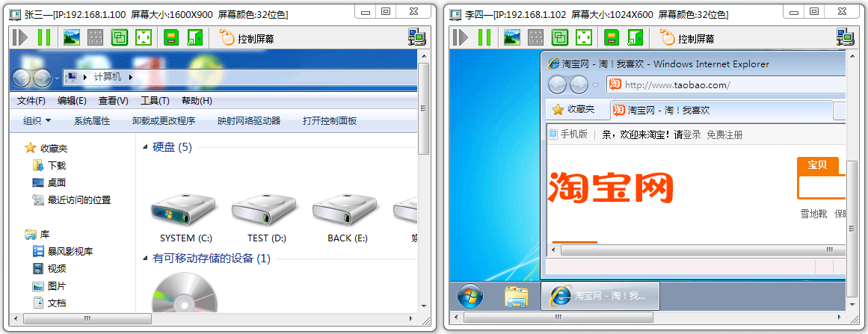Click the networked computers icon in 张三 window
This screenshot has width=868, height=334.
(x=417, y=37)
